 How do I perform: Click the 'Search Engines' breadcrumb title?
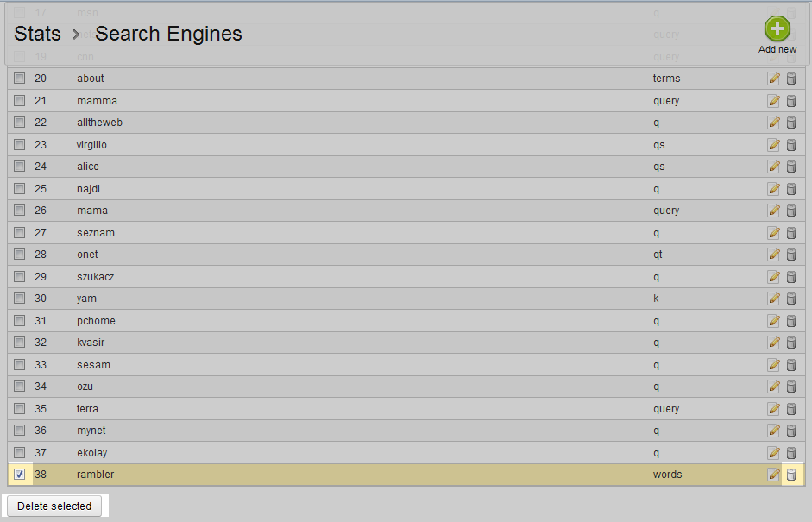(x=168, y=34)
